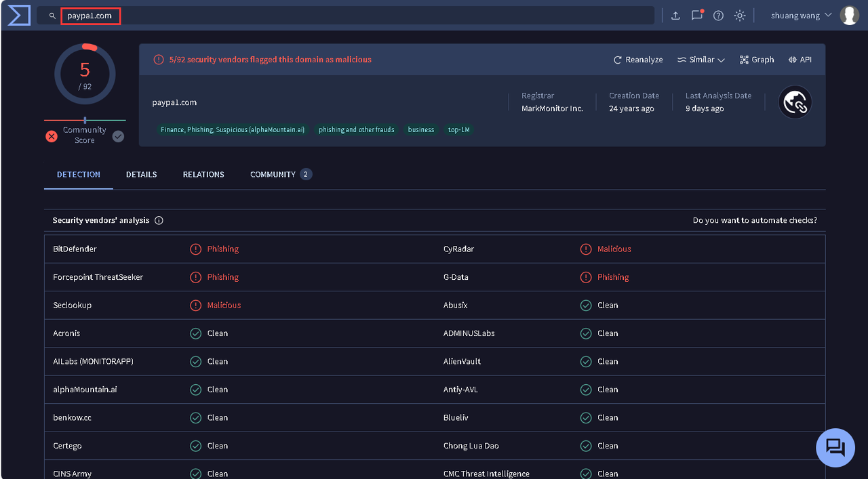Vote malicious with the red X icon
The width and height of the screenshot is (868, 479).
click(x=52, y=136)
